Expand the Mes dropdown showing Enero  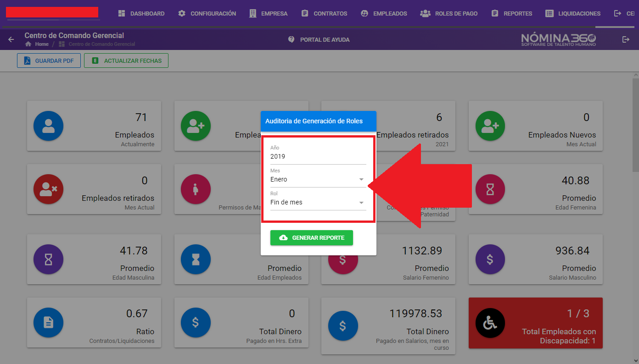[318, 179]
